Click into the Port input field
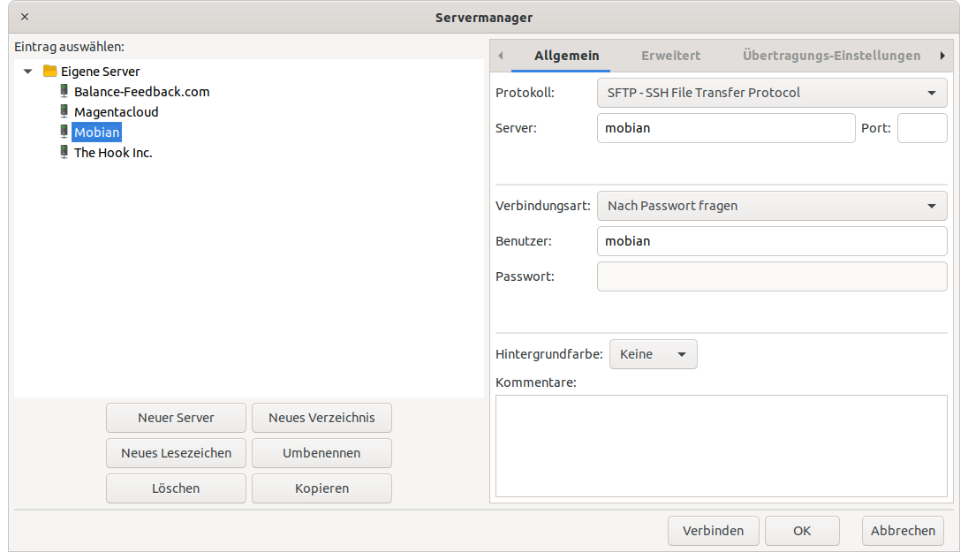968x560 pixels. click(921, 128)
